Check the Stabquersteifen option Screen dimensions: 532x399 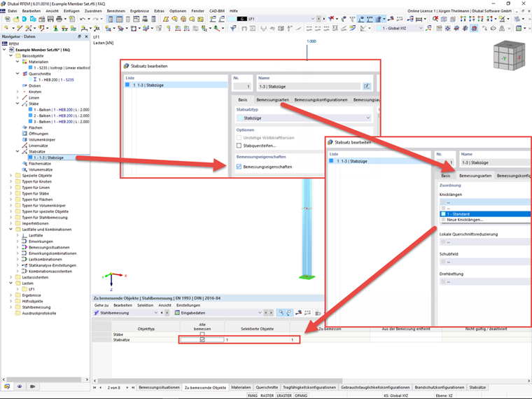[x=239, y=146]
